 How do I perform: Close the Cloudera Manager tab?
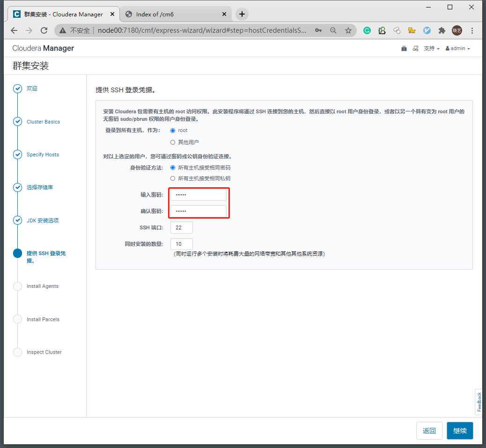coord(112,14)
